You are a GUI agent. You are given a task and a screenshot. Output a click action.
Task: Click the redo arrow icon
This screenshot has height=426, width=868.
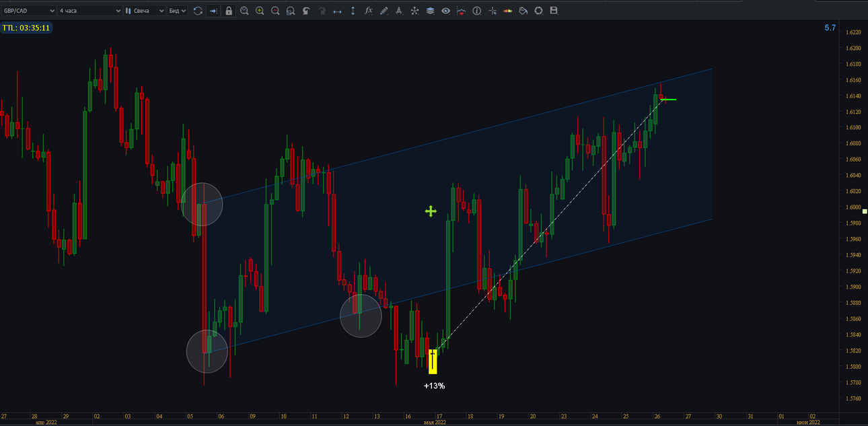coord(322,11)
